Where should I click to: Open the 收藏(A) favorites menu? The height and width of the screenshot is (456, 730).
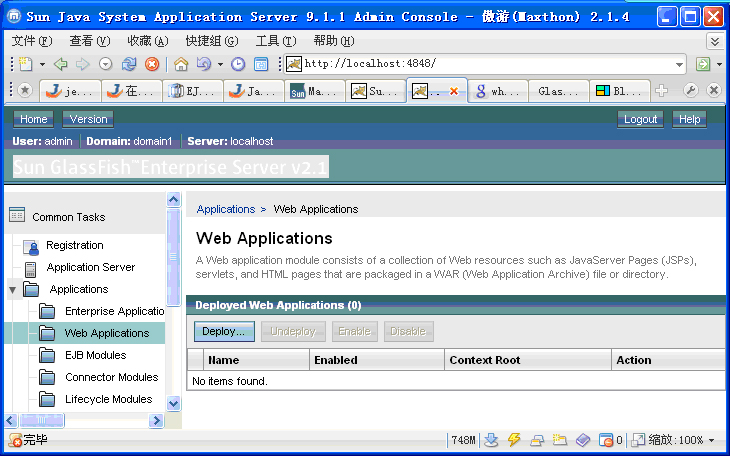click(x=147, y=41)
